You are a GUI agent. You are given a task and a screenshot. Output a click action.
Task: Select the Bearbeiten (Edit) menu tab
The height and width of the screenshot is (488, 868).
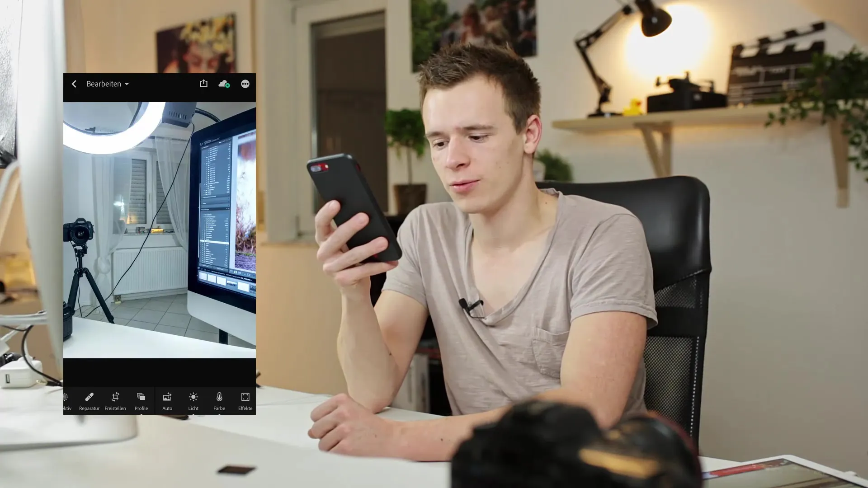107,84
